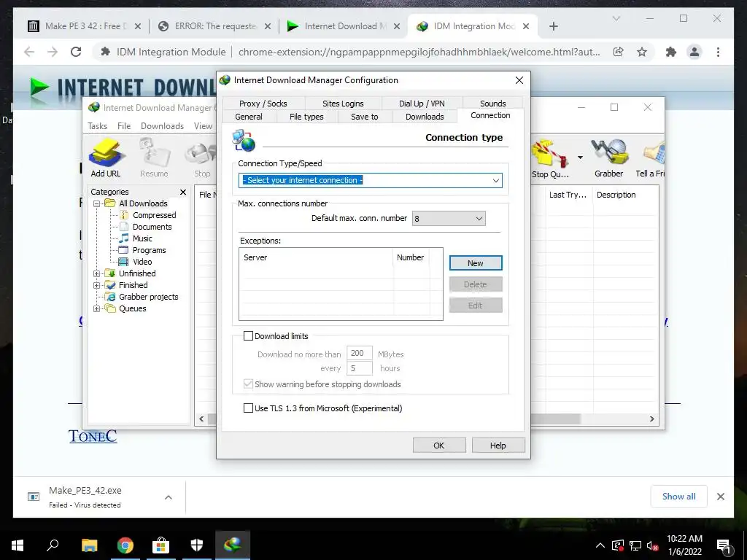747x560 pixels.
Task: Open the View menu in IDM
Action: [203, 126]
